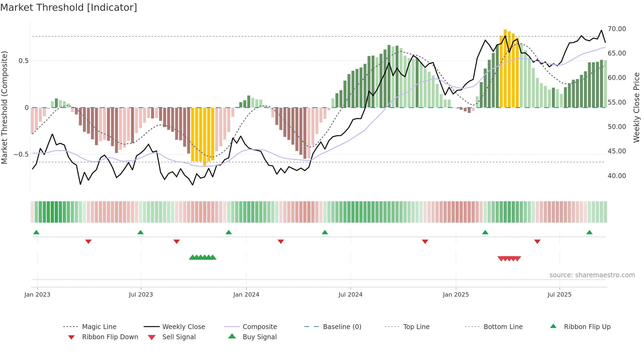Image resolution: width=644 pixels, height=362 pixels.
Task: Toggle the Weekly Close legend entry
Action: pyautogui.click(x=174, y=327)
